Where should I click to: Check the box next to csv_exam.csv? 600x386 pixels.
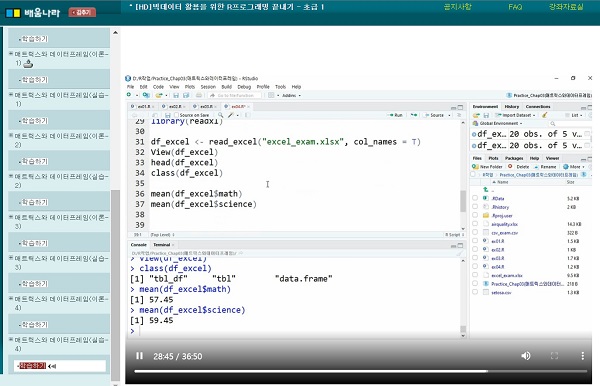coord(475,232)
